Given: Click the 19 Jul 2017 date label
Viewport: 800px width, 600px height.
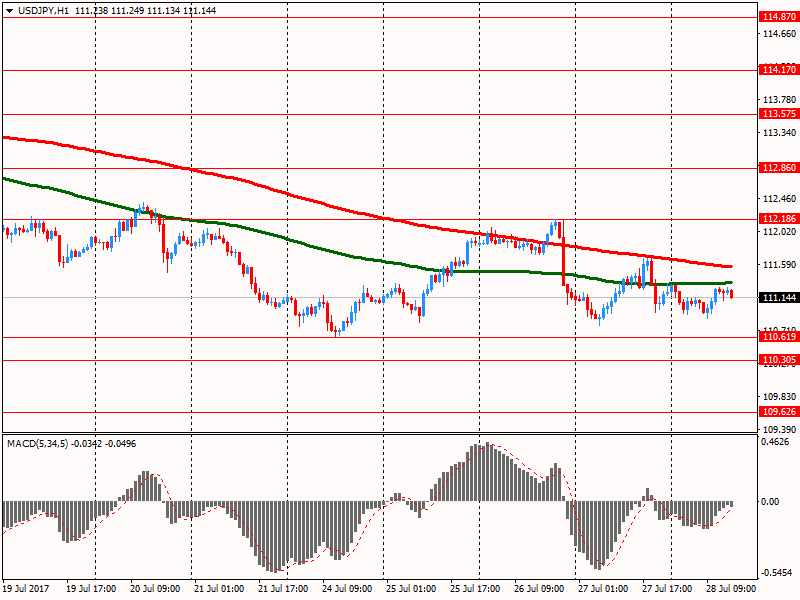Looking at the screenshot, I should pyautogui.click(x=26, y=589).
